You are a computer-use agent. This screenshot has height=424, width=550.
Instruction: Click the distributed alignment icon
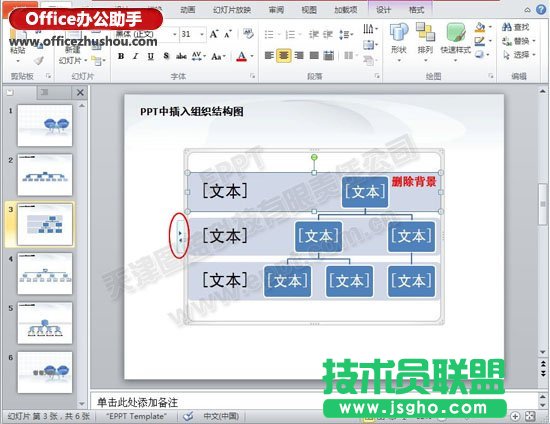[x=328, y=55]
